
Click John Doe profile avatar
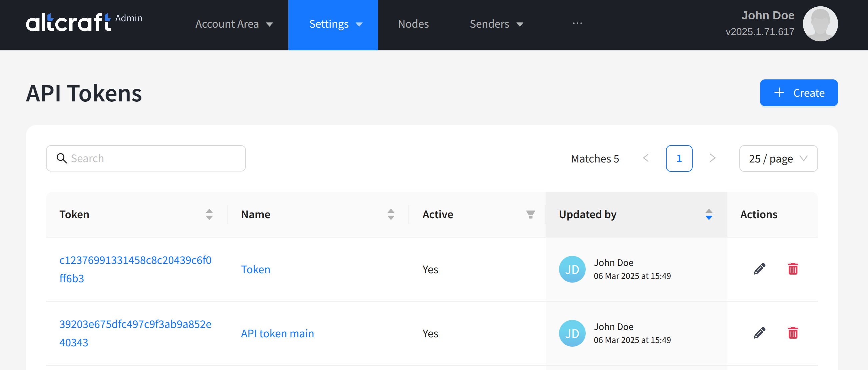click(820, 24)
